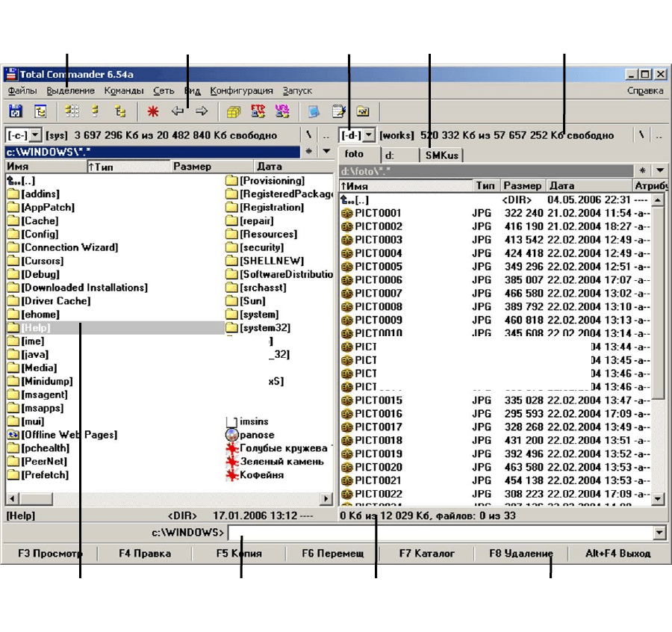Select the PICT0001 image file icon
Viewport: 672px width, 632px height.
tap(346, 213)
